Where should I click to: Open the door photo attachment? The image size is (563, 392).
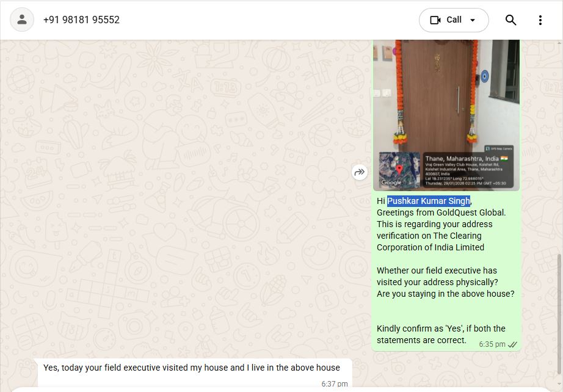[x=446, y=115]
